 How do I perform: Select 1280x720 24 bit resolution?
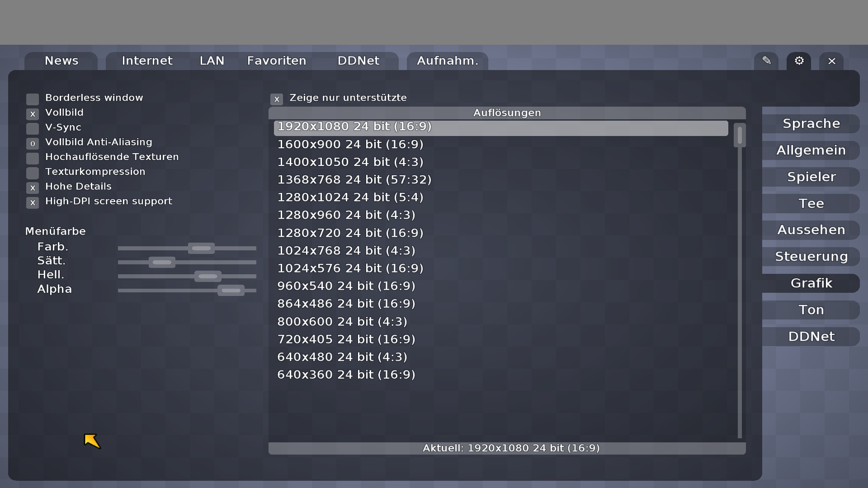(x=350, y=233)
